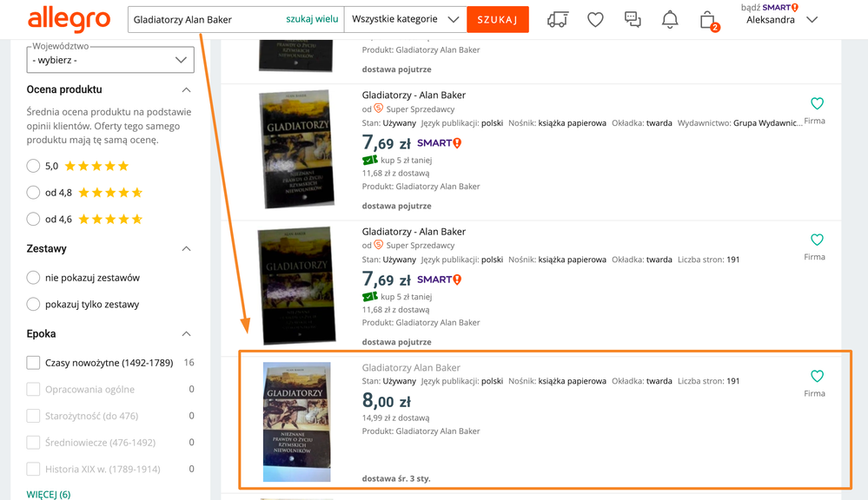Click '14,99 zł z dostawą' text
This screenshot has height=500, width=868.
click(x=395, y=418)
